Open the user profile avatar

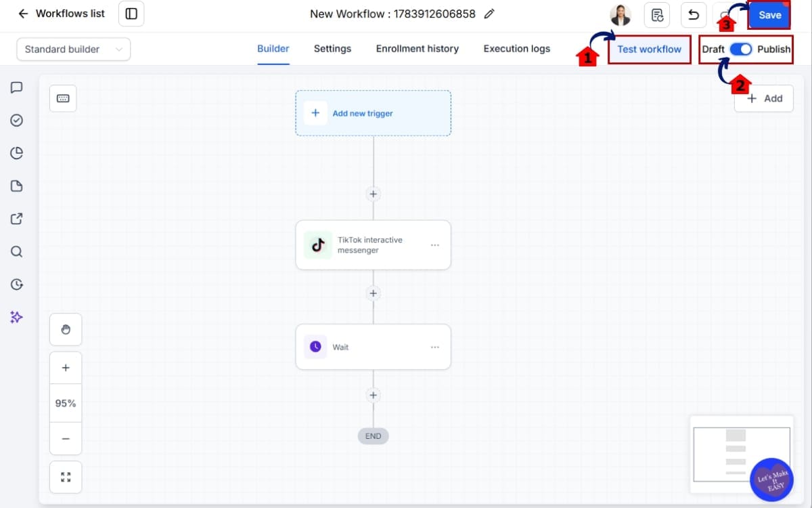click(x=621, y=15)
